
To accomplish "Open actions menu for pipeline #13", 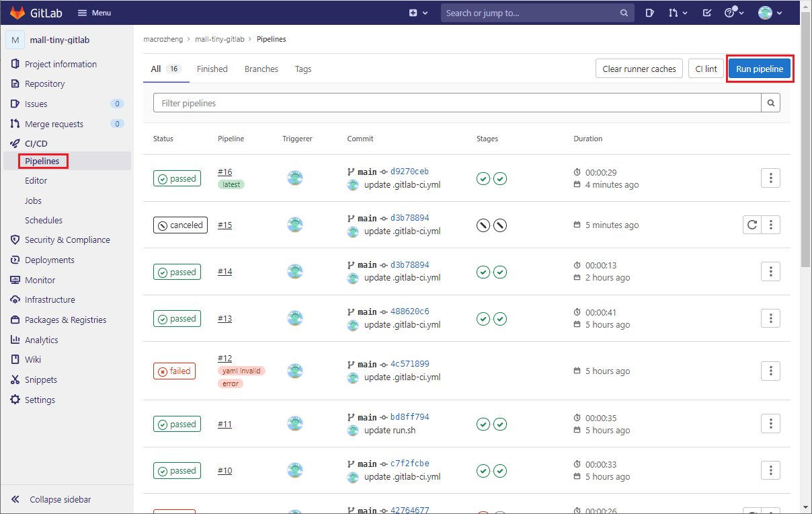I will click(770, 318).
